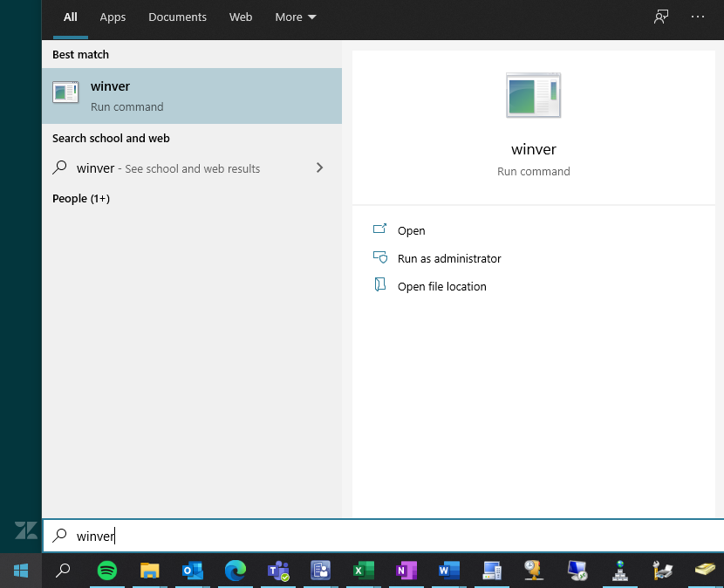This screenshot has height=588, width=724.
Task: Open Microsoft Teams from the taskbar
Action: [278, 571]
